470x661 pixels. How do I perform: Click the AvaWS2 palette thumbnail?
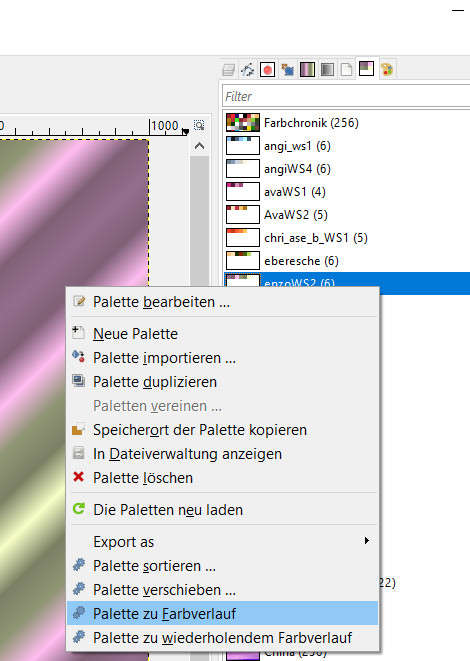[x=243, y=215]
